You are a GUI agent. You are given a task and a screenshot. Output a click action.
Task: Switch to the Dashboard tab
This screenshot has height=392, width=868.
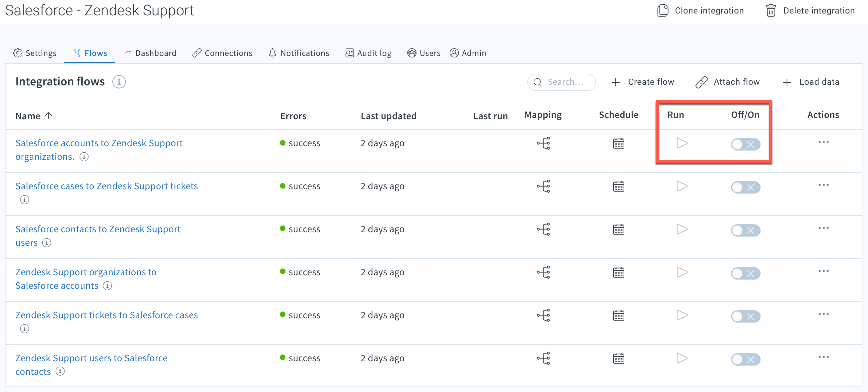click(149, 53)
